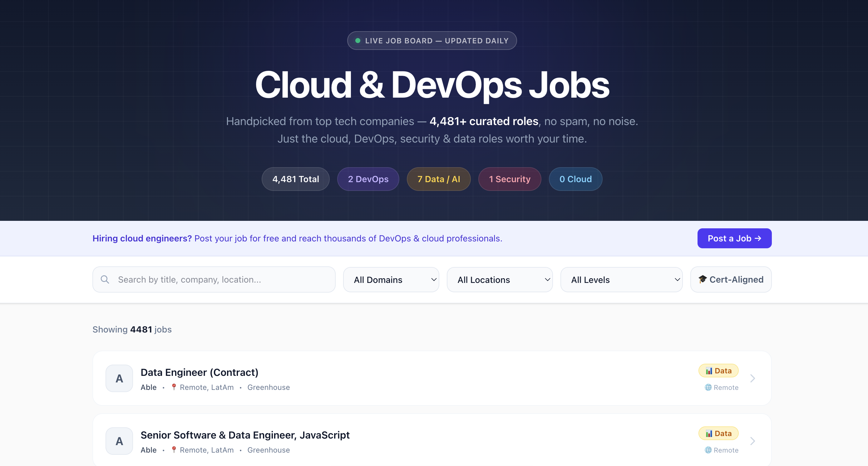Click the Able logo on Data Engineer card
Screen dimensions: 868x466
[x=119, y=378]
